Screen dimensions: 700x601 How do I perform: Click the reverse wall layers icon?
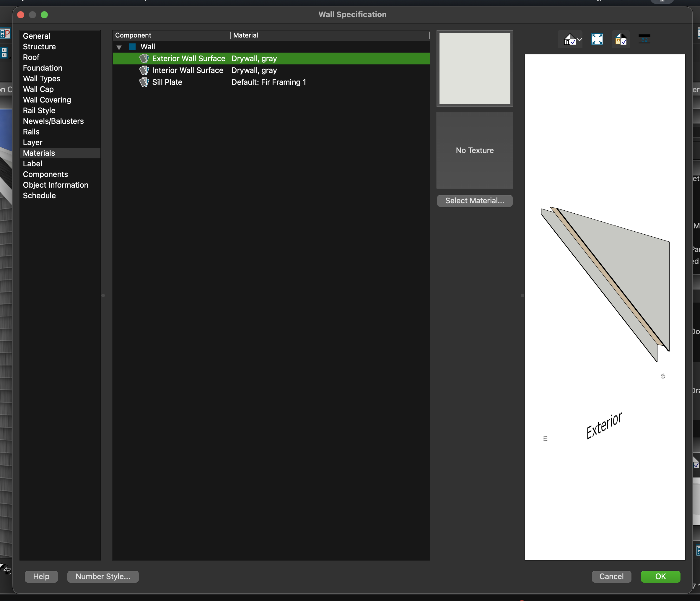(x=644, y=39)
